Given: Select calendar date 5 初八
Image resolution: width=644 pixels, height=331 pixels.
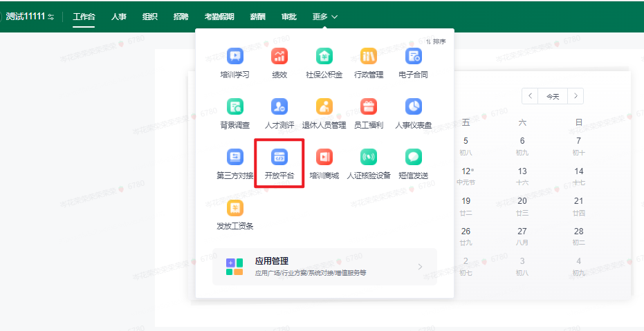Looking at the screenshot, I should [466, 146].
